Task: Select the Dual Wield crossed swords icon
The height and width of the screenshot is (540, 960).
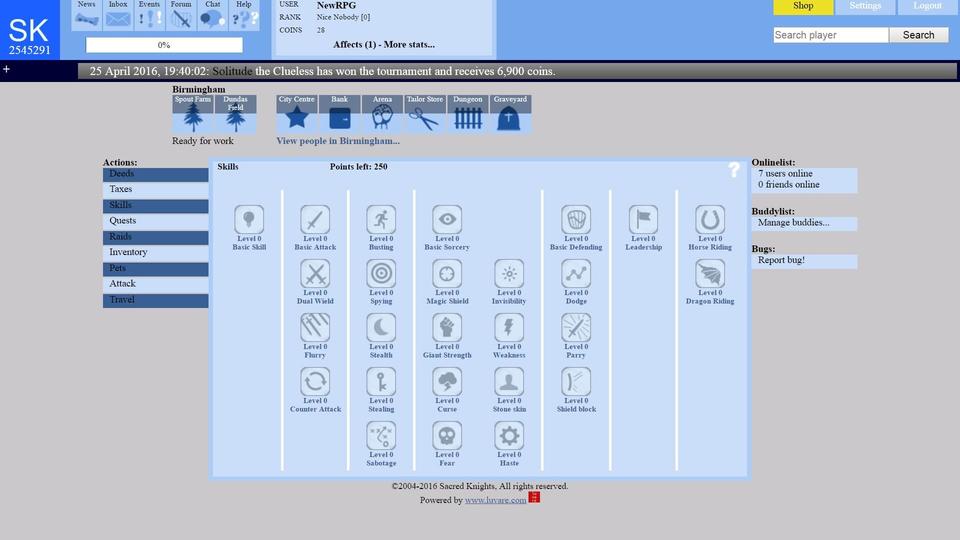Action: coord(315,274)
